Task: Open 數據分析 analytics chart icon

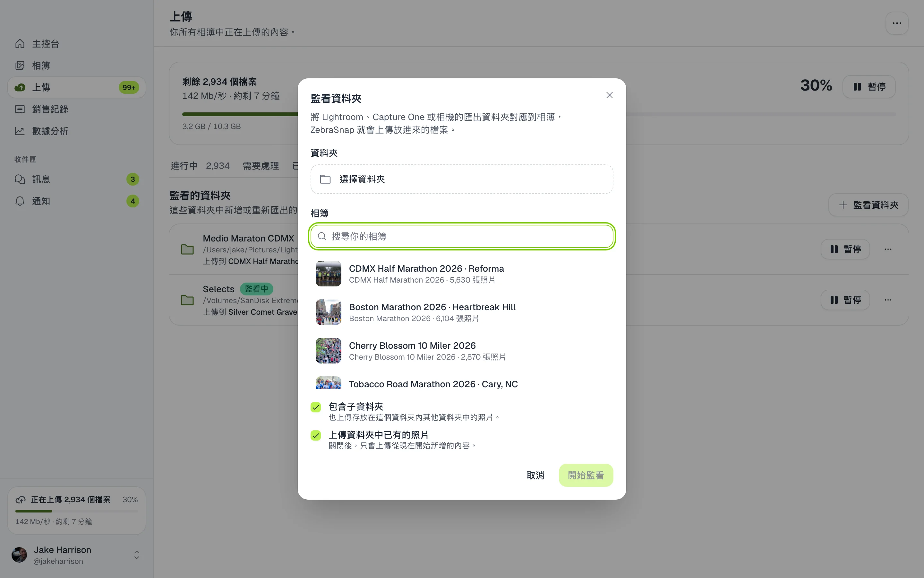Action: tap(20, 131)
